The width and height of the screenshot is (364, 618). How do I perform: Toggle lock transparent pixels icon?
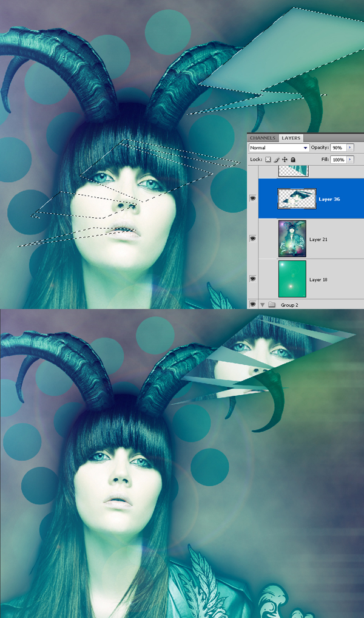click(x=268, y=160)
